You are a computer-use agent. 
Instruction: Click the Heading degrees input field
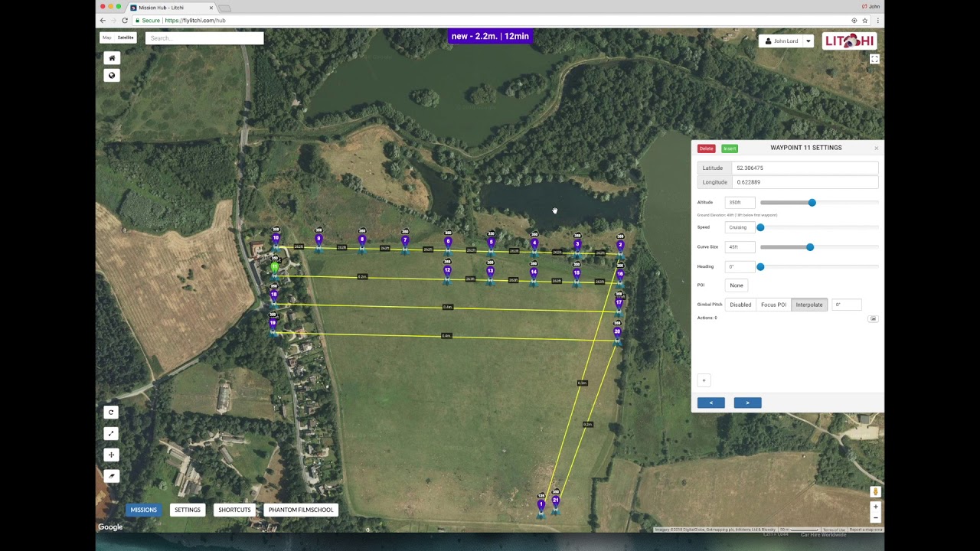(x=740, y=267)
